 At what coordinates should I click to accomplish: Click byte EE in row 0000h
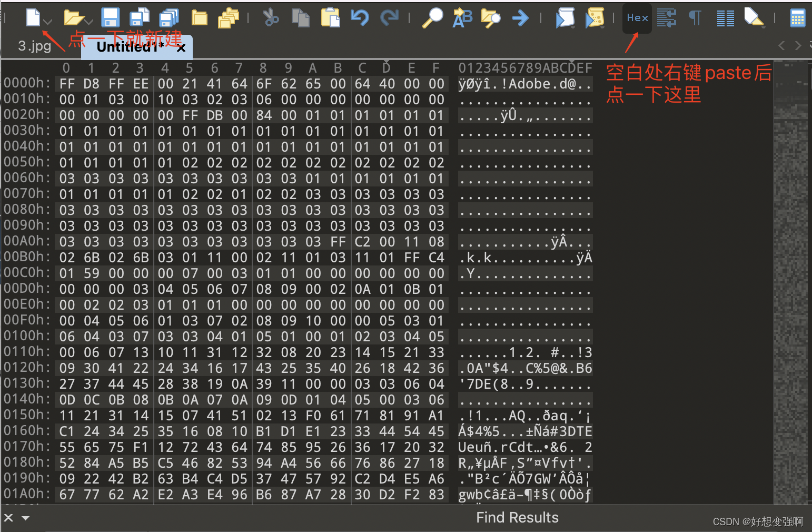141,84
